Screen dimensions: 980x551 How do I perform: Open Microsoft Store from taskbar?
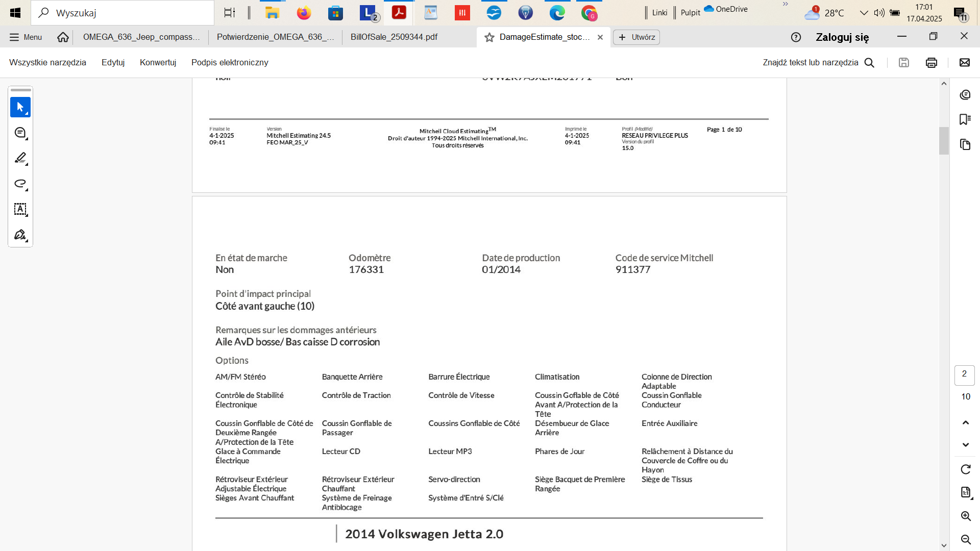(335, 13)
